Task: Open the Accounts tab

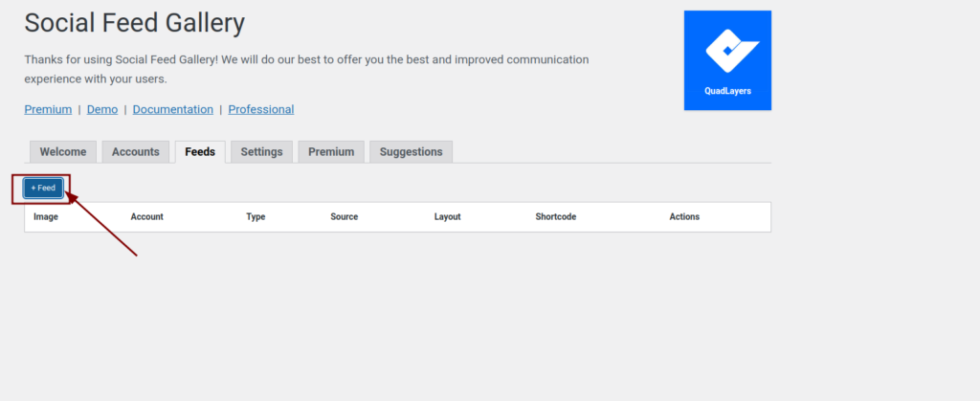Action: click(135, 152)
